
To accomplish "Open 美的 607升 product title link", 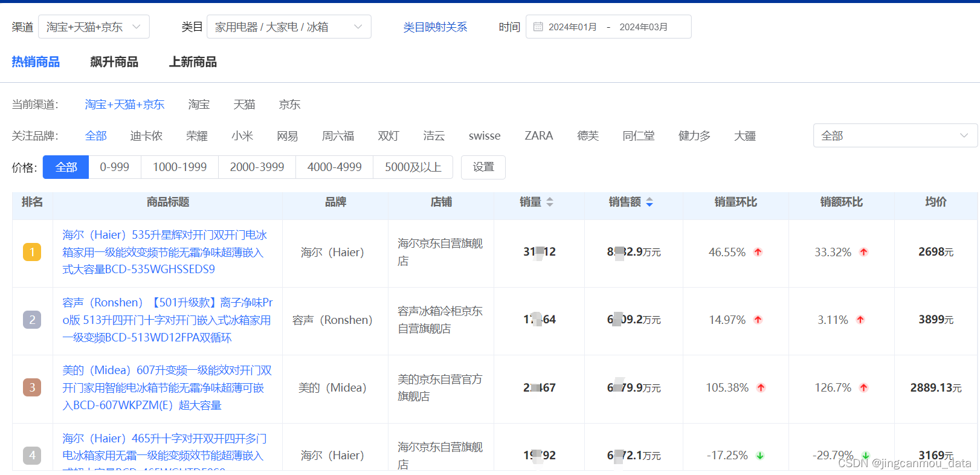I will click(x=167, y=387).
